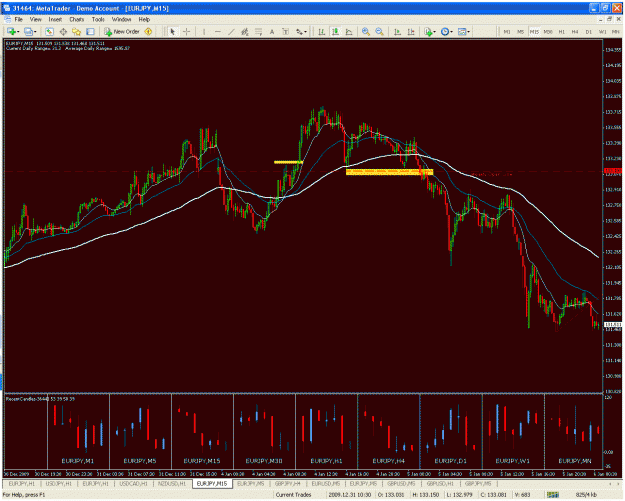This screenshot has height=501, width=625.
Task: Select the horizontal line drawing tool
Action: 218,31
